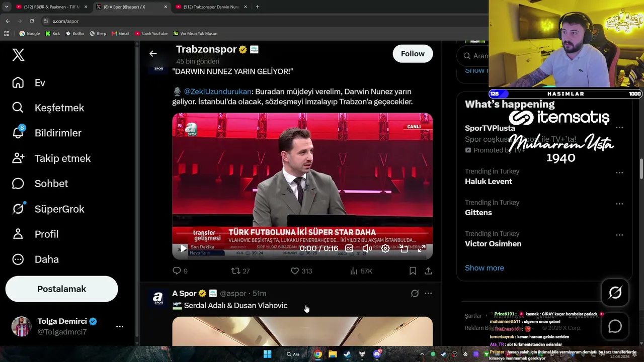Open Keşfetmek search page
This screenshot has height=362, width=644.
click(48, 108)
